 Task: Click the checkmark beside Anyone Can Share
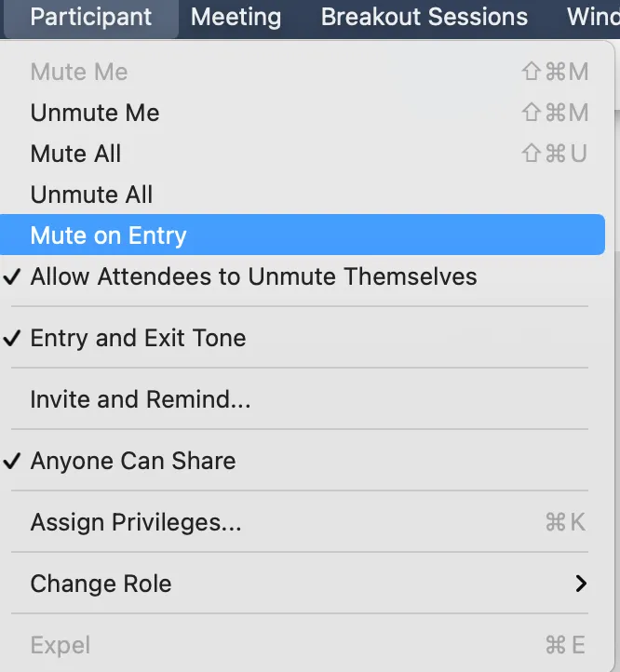(12, 461)
